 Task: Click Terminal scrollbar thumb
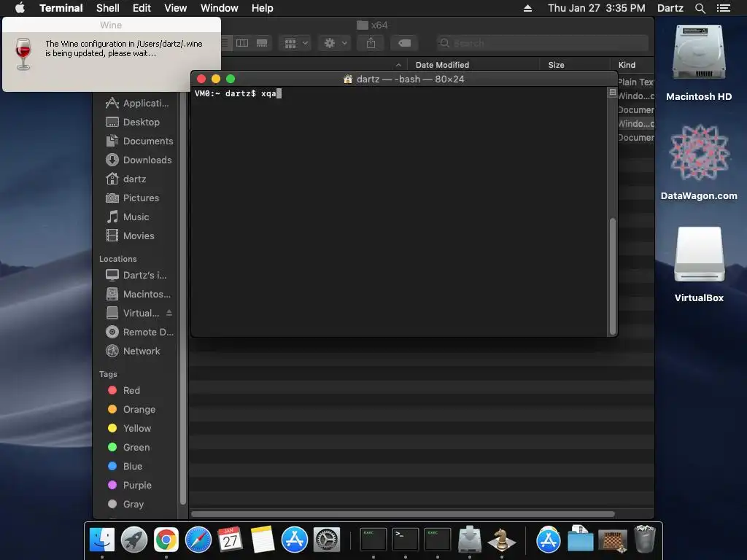(x=613, y=276)
